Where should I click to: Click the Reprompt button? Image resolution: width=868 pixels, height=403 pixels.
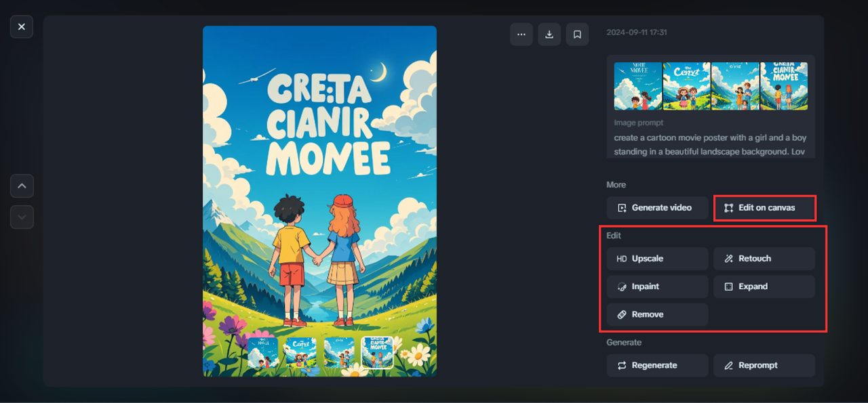pos(764,366)
